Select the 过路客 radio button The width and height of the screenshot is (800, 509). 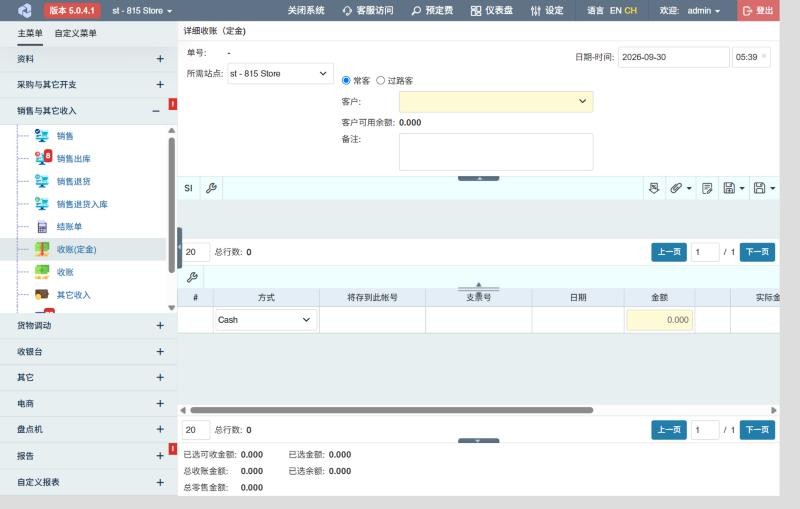coord(381,80)
